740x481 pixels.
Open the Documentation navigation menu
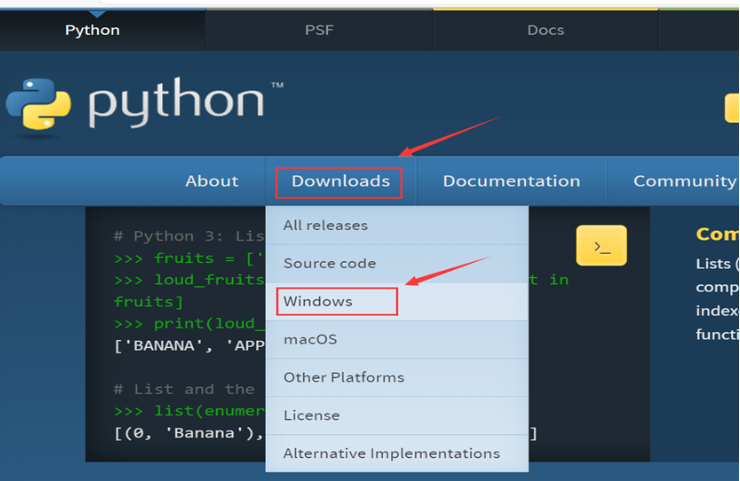pyautogui.click(x=512, y=181)
